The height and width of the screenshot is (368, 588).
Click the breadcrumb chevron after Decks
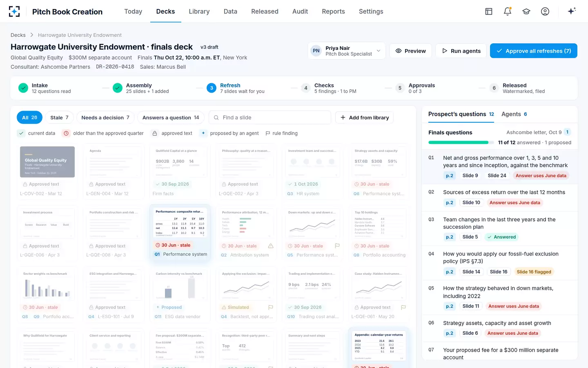click(32, 35)
